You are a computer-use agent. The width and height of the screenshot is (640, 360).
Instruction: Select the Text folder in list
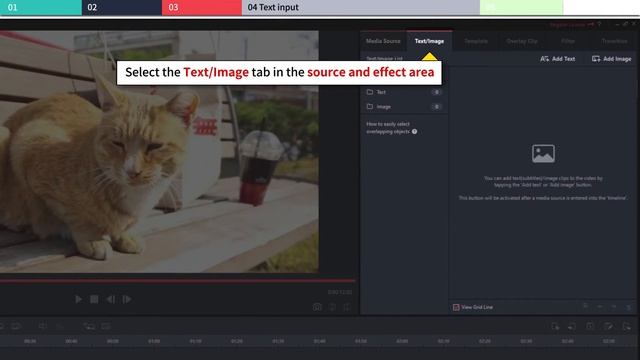[x=404, y=92]
